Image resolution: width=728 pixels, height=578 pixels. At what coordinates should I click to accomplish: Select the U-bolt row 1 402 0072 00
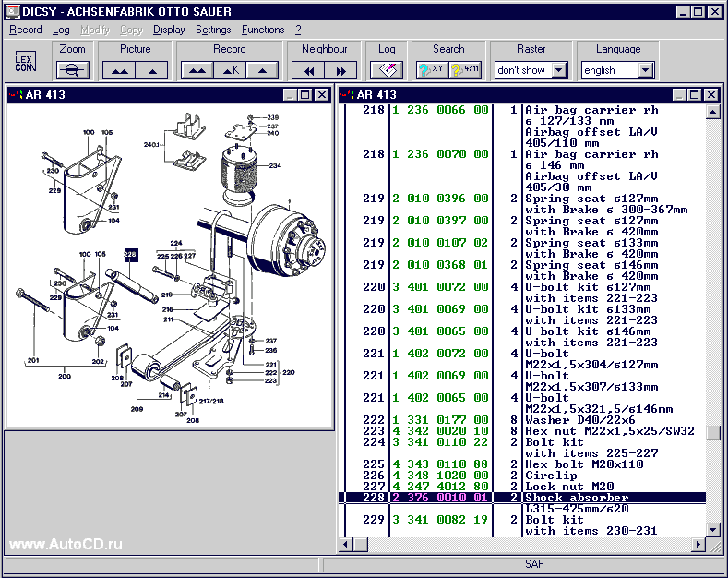point(522,359)
